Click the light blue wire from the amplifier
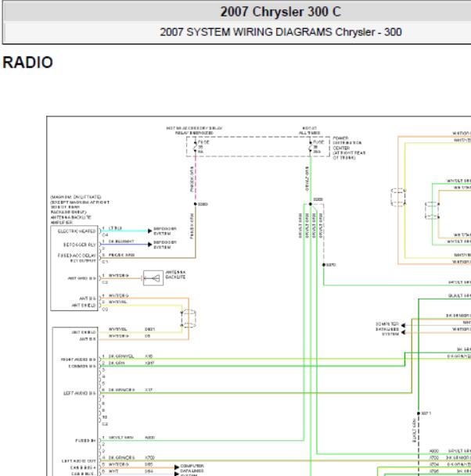Viewport: 471px width, 476px height. tap(124, 231)
